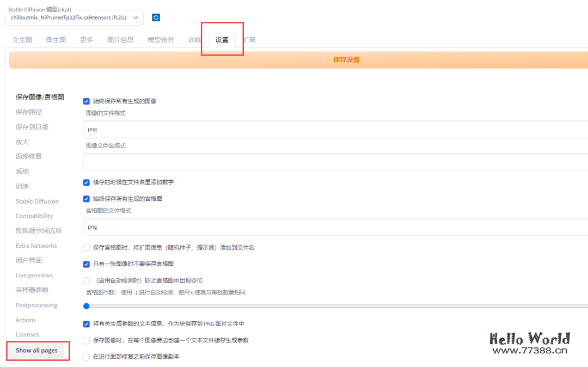Open Live previews settings section
The image size is (588, 367).
coord(34,275)
